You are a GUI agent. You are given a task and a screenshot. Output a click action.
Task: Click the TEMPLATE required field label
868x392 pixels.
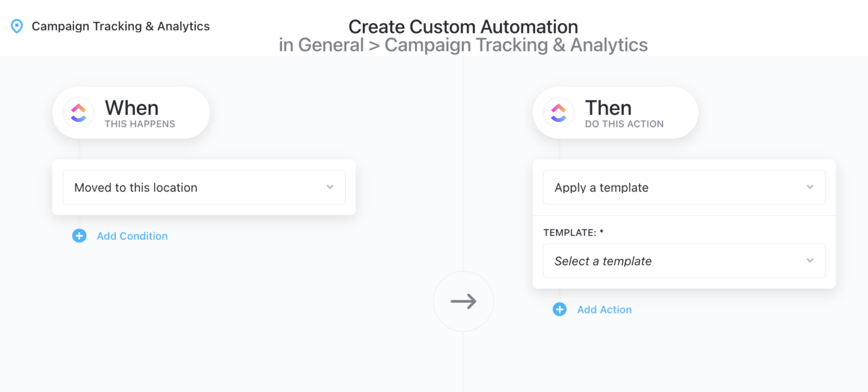pyautogui.click(x=572, y=232)
